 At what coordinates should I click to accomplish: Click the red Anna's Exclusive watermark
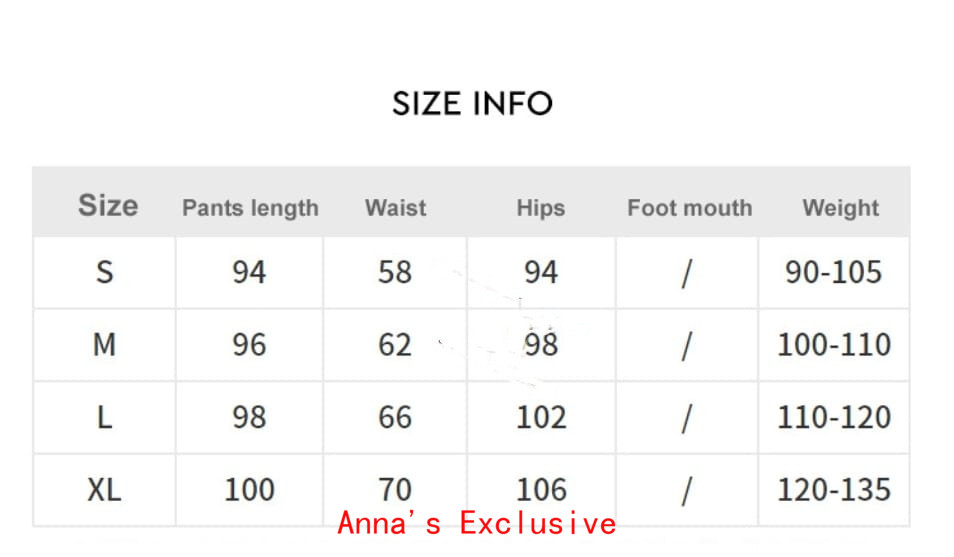click(x=477, y=523)
